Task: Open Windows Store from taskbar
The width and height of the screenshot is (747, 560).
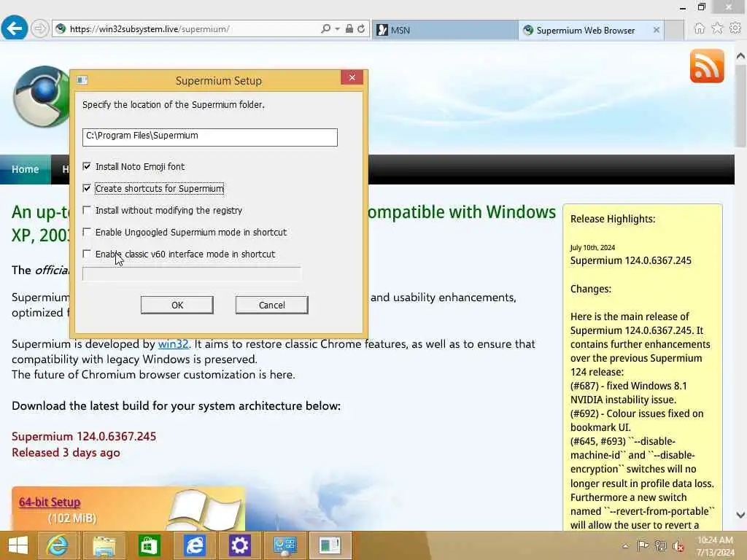Action: point(149,545)
